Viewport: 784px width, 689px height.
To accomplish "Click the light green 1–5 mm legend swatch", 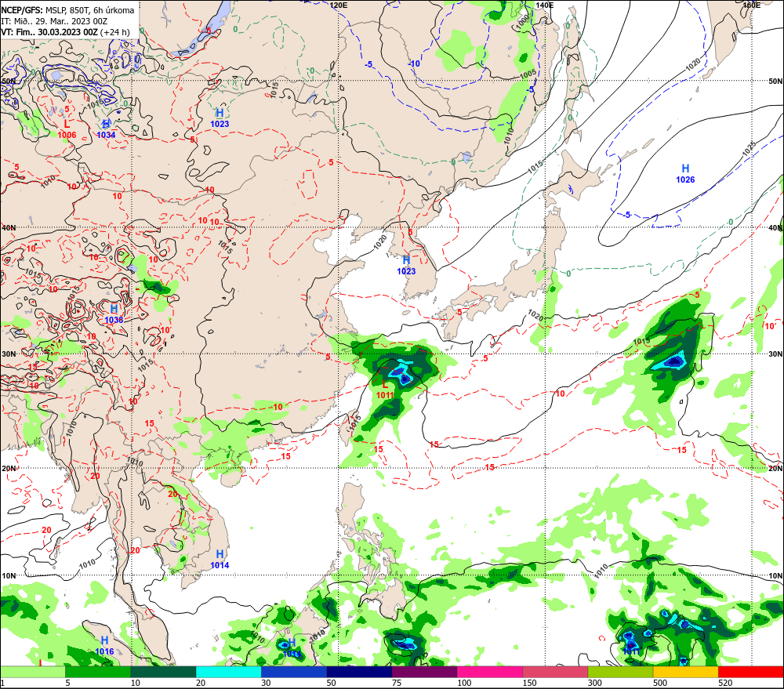I will point(32,672).
